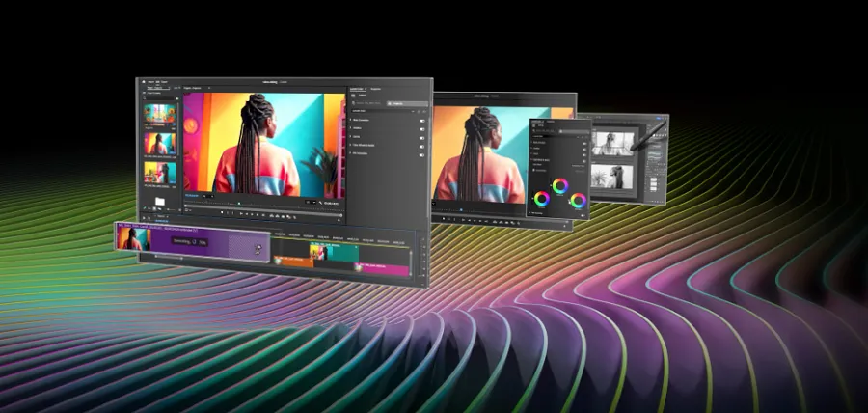Toggle first section switch in second Lumetri panel

584,144
